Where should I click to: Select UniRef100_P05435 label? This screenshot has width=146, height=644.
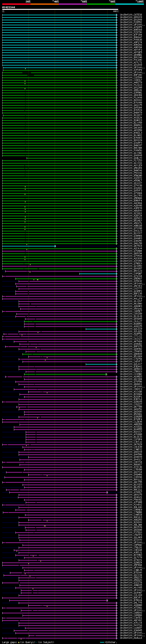tap(131, 40)
